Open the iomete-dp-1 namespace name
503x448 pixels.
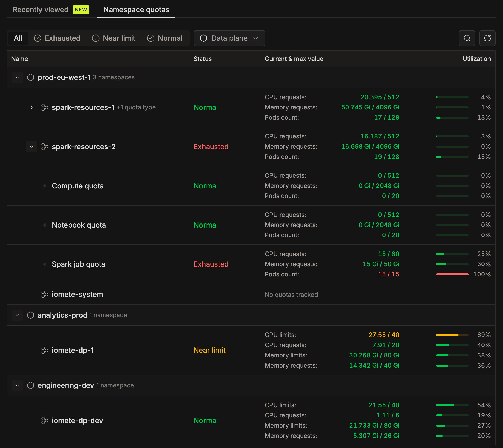[x=73, y=350]
